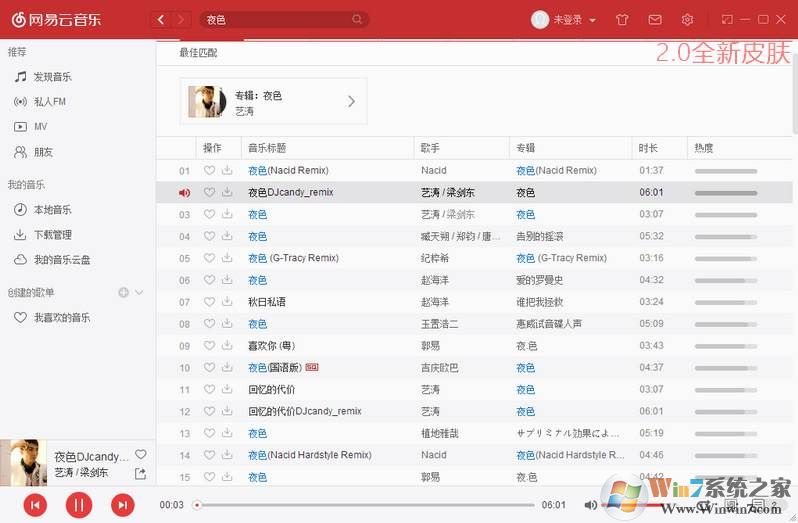Collapse 创建的歌单 section chevron
The height and width of the screenshot is (523, 798).
click(x=139, y=293)
